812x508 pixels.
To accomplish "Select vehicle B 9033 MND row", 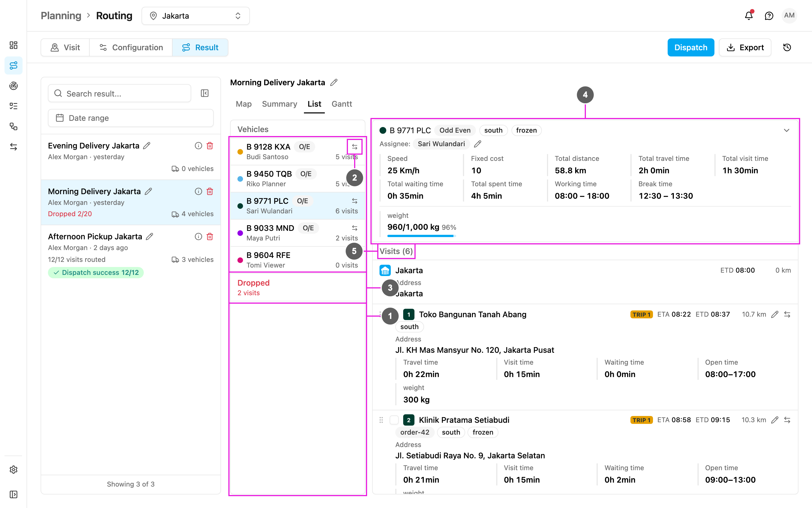I will 298,233.
